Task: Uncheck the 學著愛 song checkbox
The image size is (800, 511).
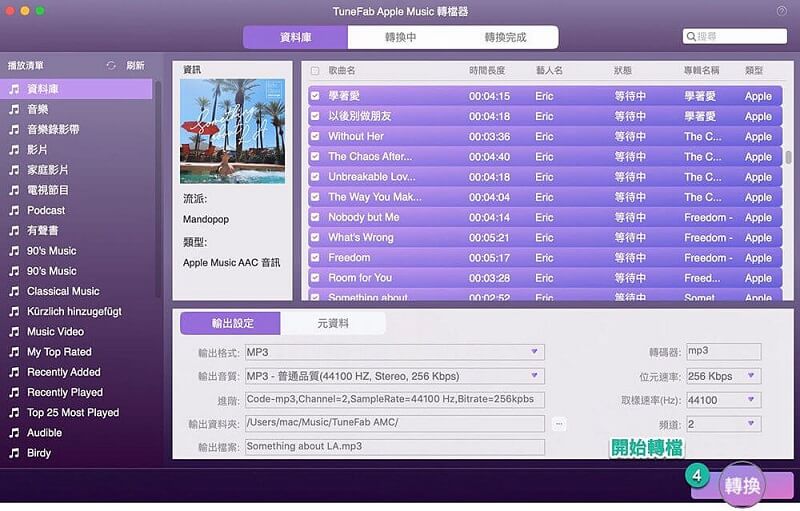Action: coord(315,96)
